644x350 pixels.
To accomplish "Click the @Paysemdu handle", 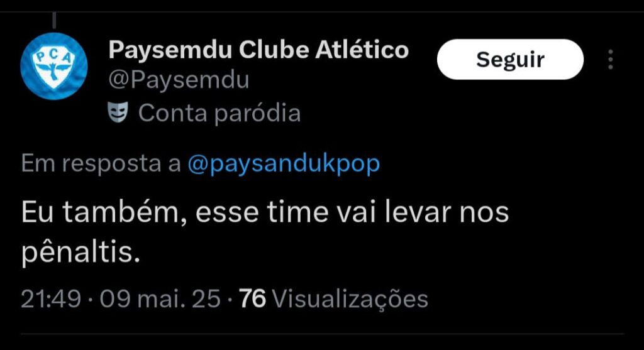I will coord(179,80).
